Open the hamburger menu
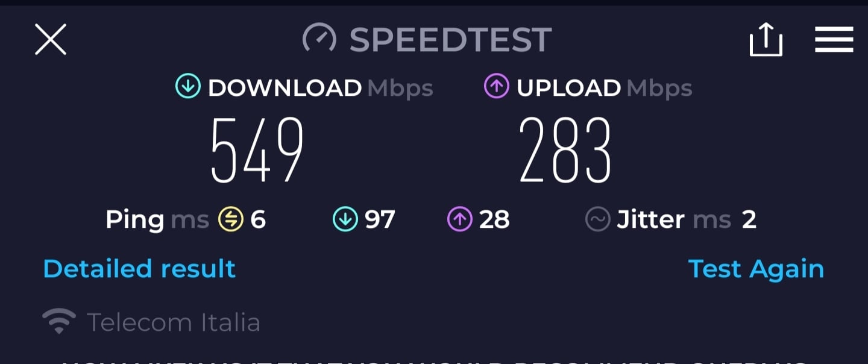Viewport: 868px width, 364px height. pos(834,40)
